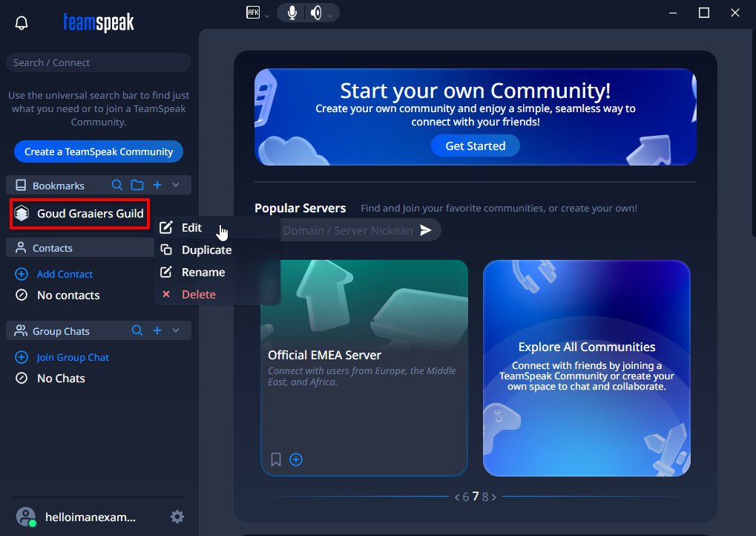This screenshot has width=756, height=536.
Task: Search within Group Chats
Action: [137, 330]
